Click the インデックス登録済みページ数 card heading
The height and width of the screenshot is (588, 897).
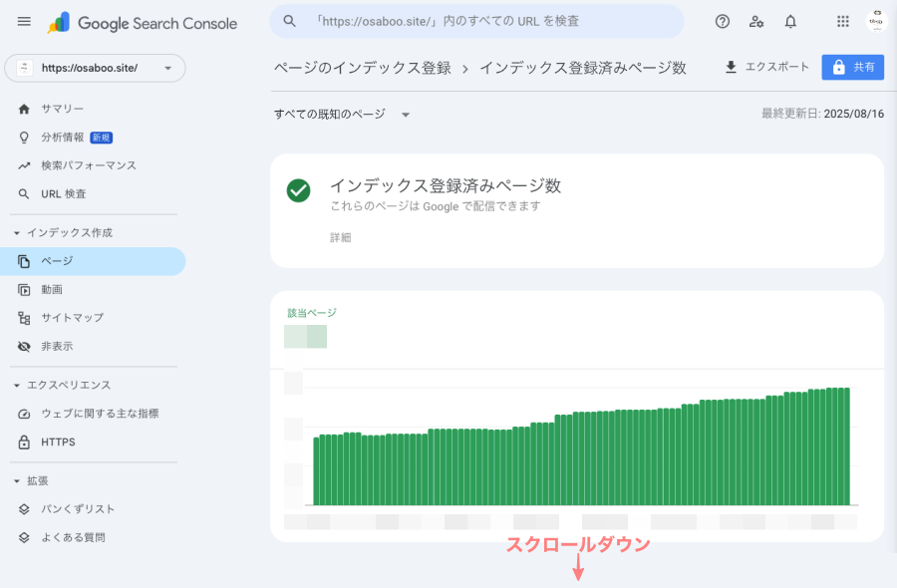tap(446, 185)
